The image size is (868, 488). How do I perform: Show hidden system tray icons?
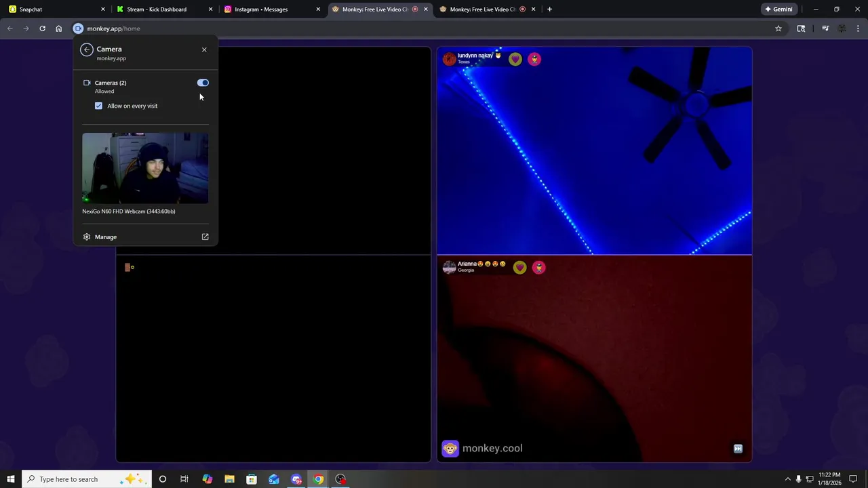pyautogui.click(x=787, y=479)
